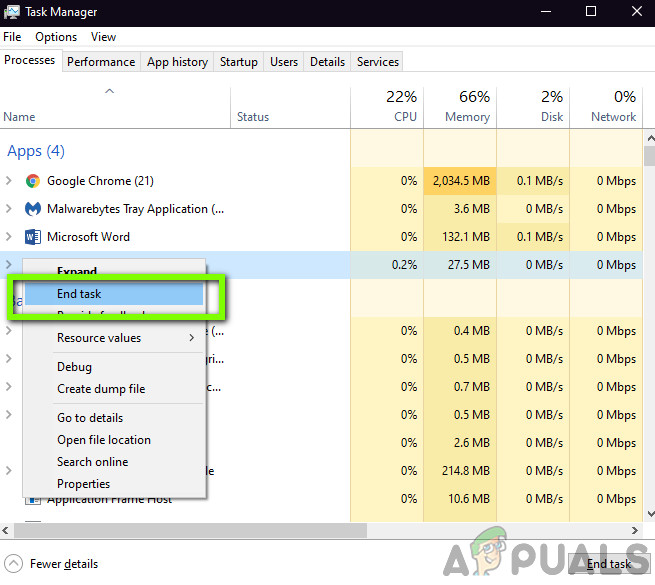Switch to the Startup tab
The height and width of the screenshot is (585, 655).
coord(239,62)
